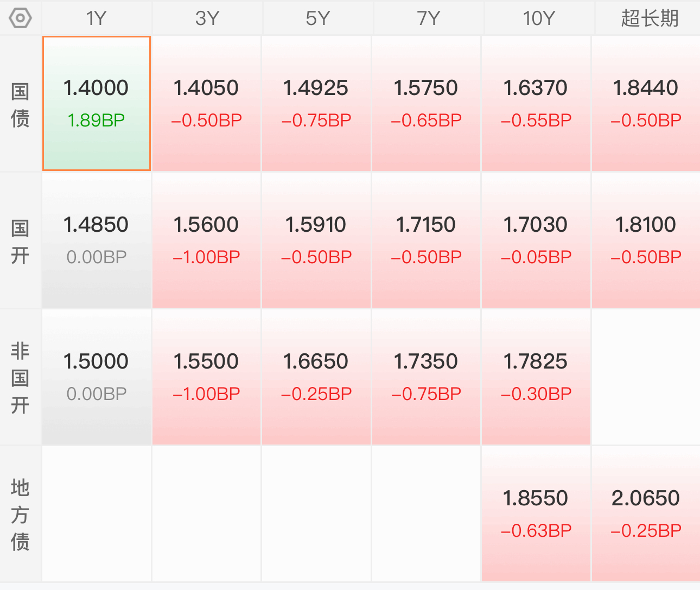Select the 地方债 超长期 cell showing 2.0650
Image resolution: width=700 pixels, height=590 pixels.
(x=646, y=514)
